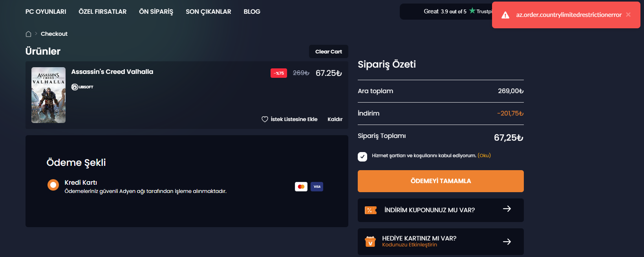644x257 pixels.
Task: Click the Checkout breadcrumb
Action: (54, 34)
